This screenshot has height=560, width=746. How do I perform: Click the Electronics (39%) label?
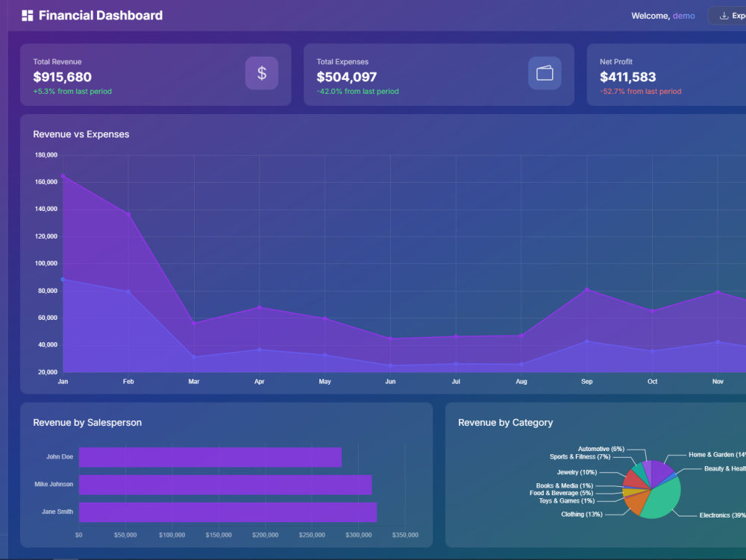pyautogui.click(x=722, y=515)
